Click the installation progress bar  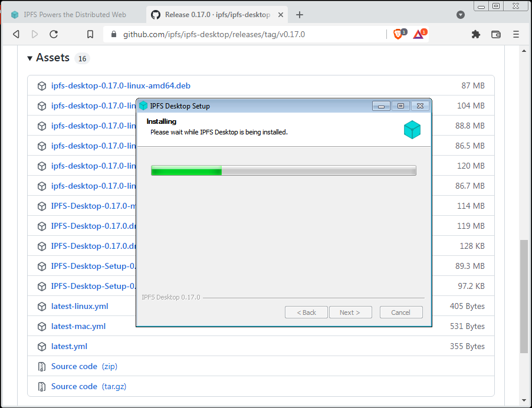click(x=283, y=170)
